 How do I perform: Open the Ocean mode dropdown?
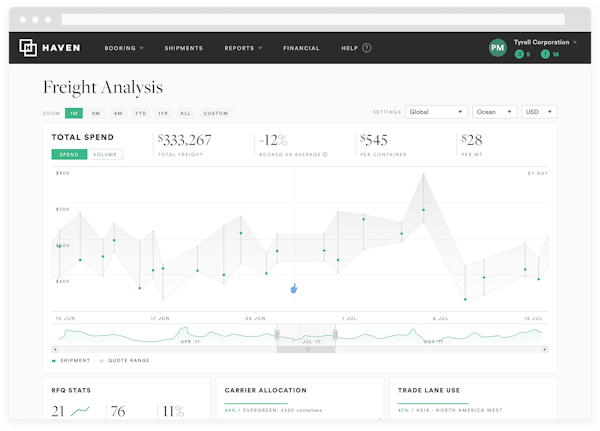coord(494,113)
